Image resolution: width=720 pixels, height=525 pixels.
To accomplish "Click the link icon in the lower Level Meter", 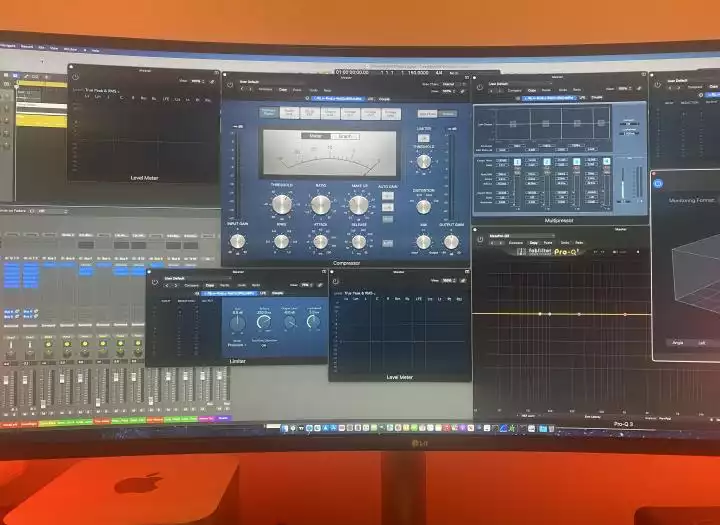I will (463, 280).
